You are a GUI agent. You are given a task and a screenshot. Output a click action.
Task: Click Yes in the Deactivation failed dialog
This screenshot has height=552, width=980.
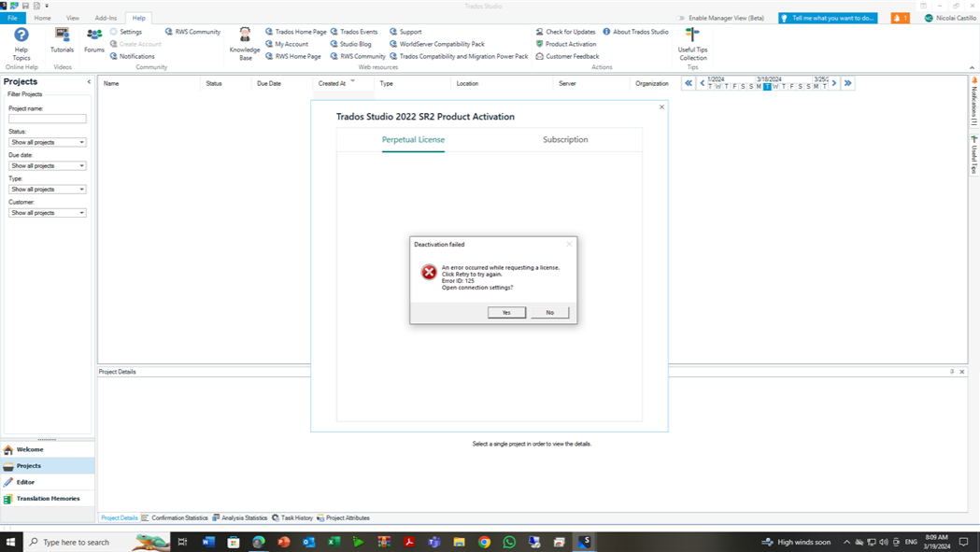pyautogui.click(x=506, y=313)
